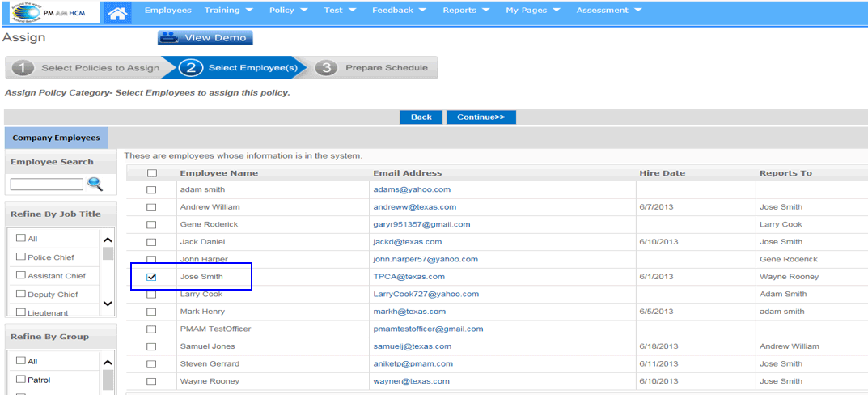Click the View Demo camera button

[205, 37]
